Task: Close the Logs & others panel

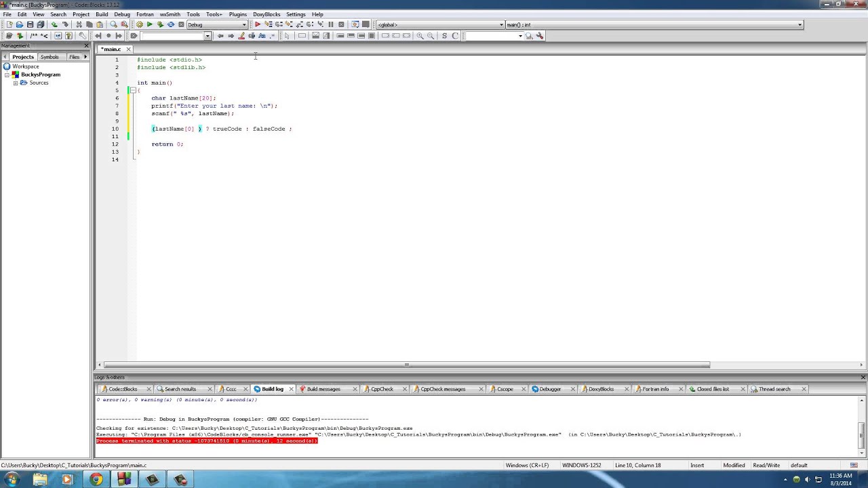Action: pos(863,377)
